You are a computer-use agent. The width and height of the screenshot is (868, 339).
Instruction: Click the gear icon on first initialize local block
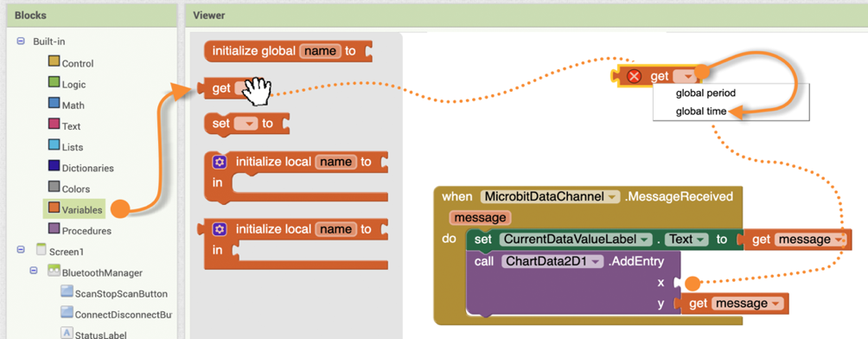coord(220,162)
